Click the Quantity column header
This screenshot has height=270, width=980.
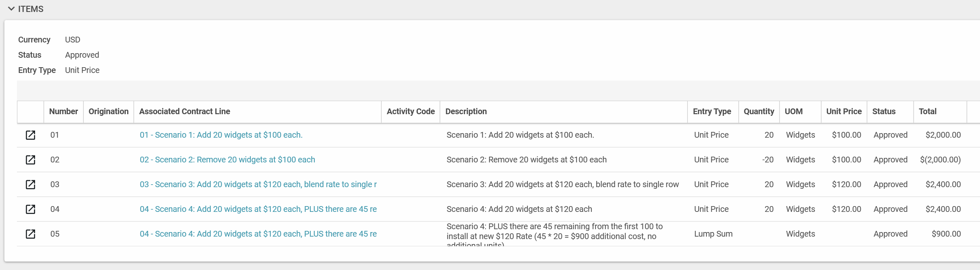(x=758, y=112)
